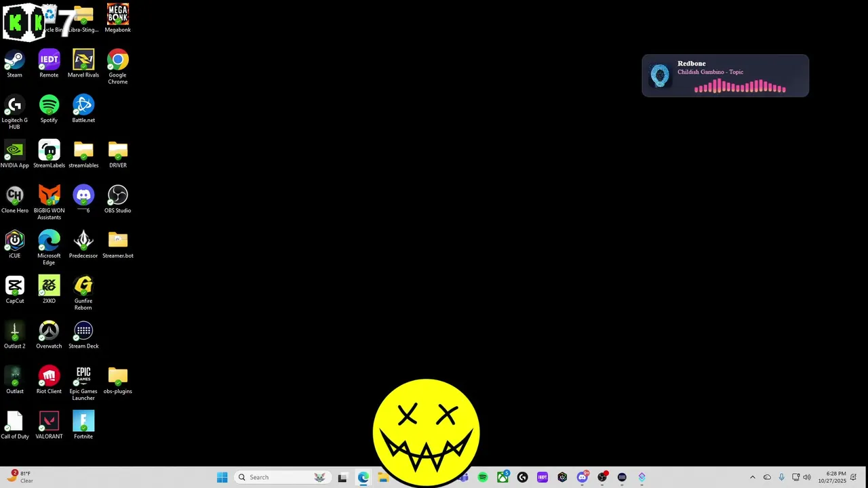
Task: Select the Gunfire Reborn desktop icon
Action: coord(83,293)
